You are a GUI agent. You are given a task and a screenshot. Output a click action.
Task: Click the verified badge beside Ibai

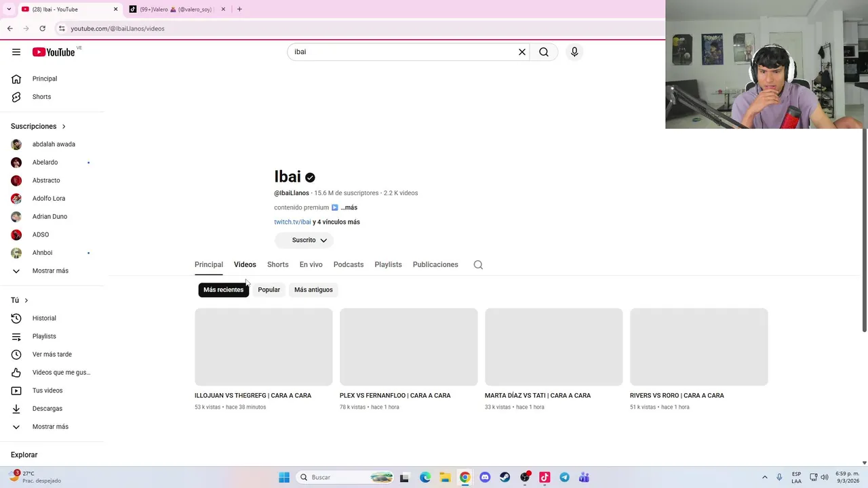[310, 178]
